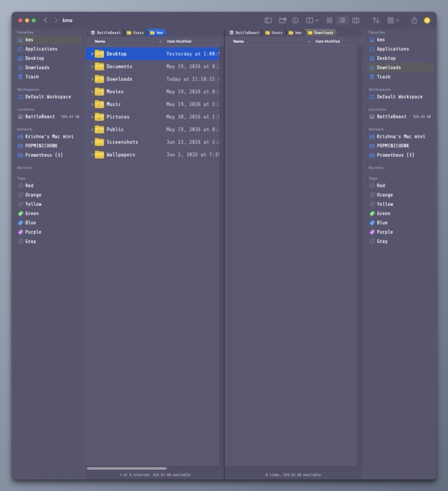The height and width of the screenshot is (491, 448).
Task: Expand the Documents folder row
Action: pyautogui.click(x=92, y=66)
